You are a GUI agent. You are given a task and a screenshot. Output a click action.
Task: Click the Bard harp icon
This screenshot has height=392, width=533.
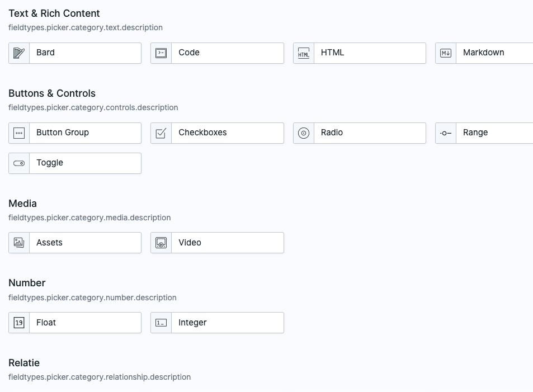tap(19, 53)
